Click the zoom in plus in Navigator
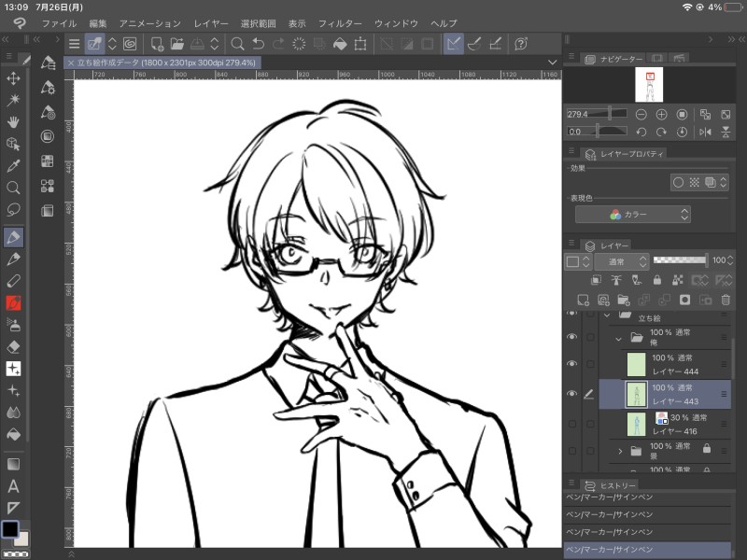Screen dimensions: 747x560 click(661, 114)
